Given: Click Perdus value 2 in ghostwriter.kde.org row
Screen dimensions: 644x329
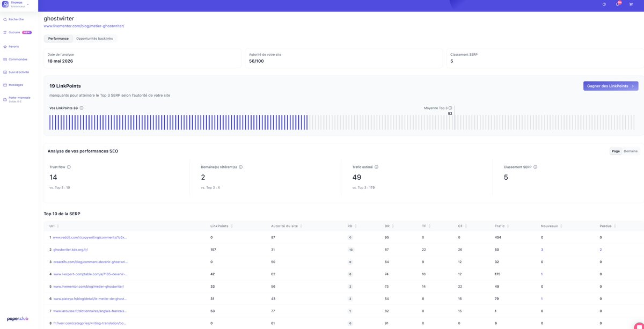Looking at the screenshot, I should (601, 250).
